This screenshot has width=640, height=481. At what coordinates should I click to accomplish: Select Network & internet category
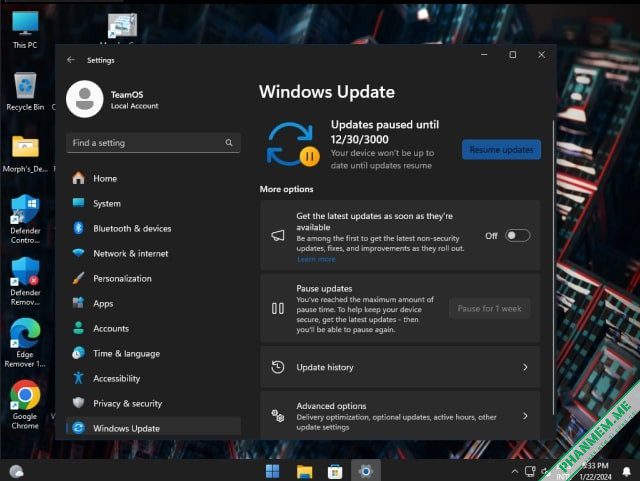click(153, 254)
